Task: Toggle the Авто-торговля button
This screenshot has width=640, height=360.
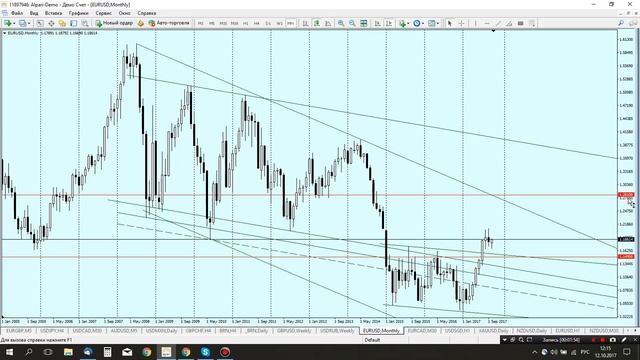Action: 169,23
